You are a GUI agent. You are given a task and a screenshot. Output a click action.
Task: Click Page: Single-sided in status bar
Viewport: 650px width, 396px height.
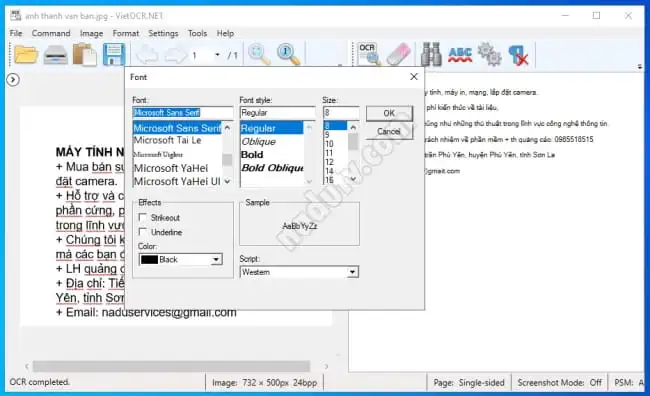tap(469, 382)
